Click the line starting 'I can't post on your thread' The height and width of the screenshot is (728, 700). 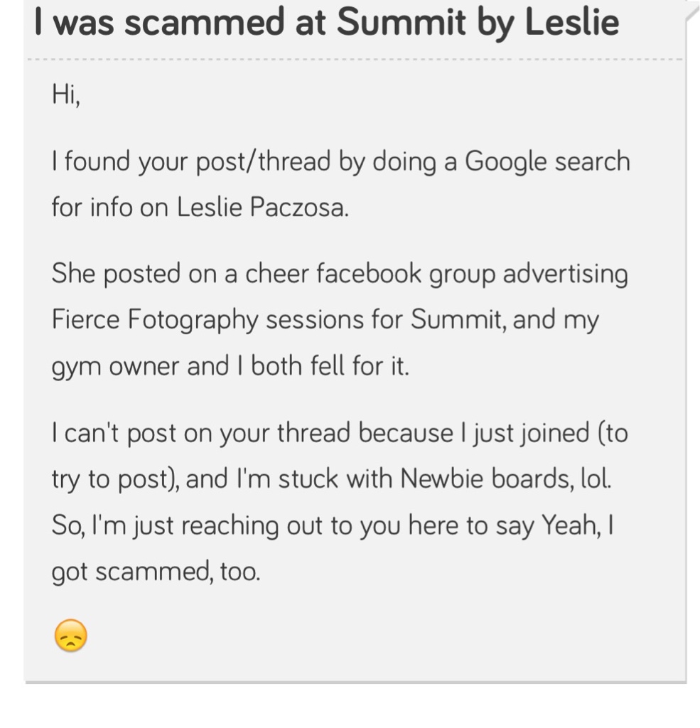[x=340, y=434]
